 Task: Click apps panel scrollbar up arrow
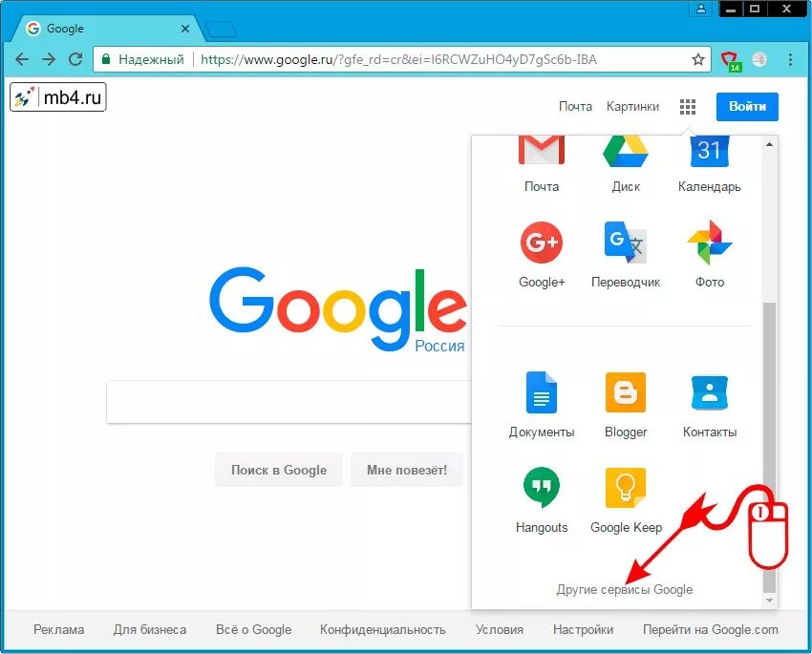tap(770, 144)
